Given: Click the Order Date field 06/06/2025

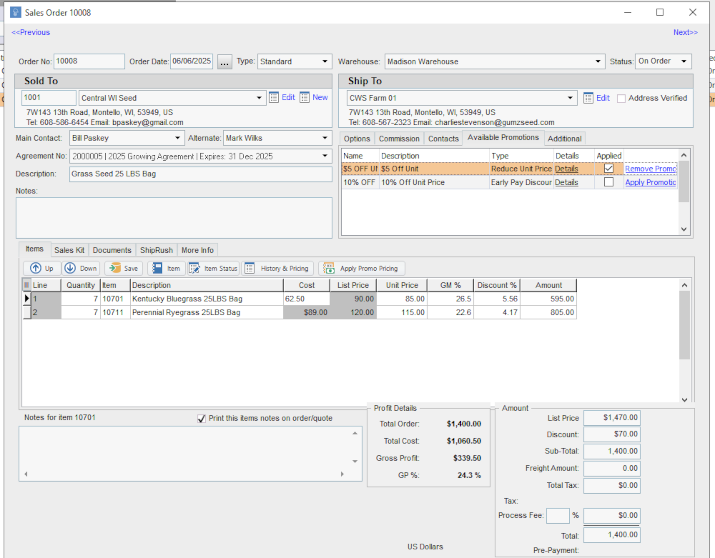Looking at the screenshot, I should click(x=192, y=61).
